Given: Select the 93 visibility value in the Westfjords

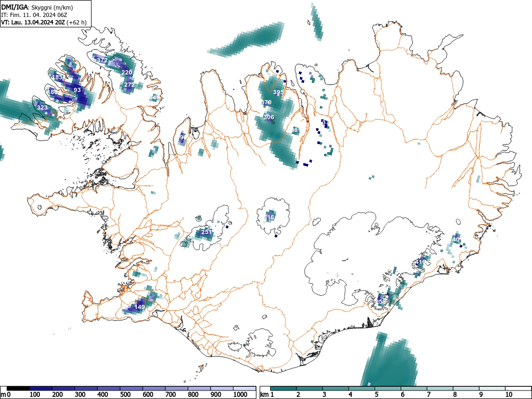Looking at the screenshot, I should pyautogui.click(x=77, y=90).
